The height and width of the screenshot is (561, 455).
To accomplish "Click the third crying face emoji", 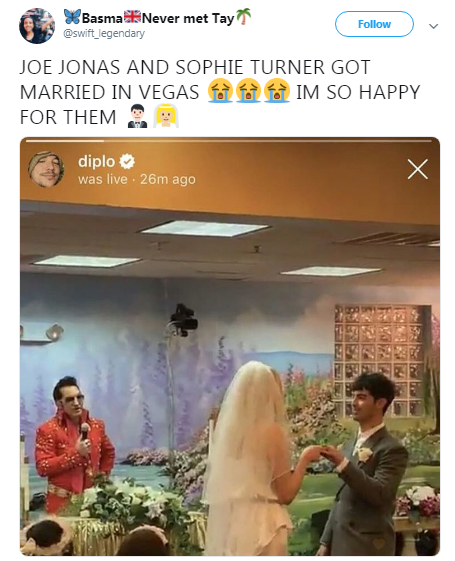I will [x=277, y=91].
